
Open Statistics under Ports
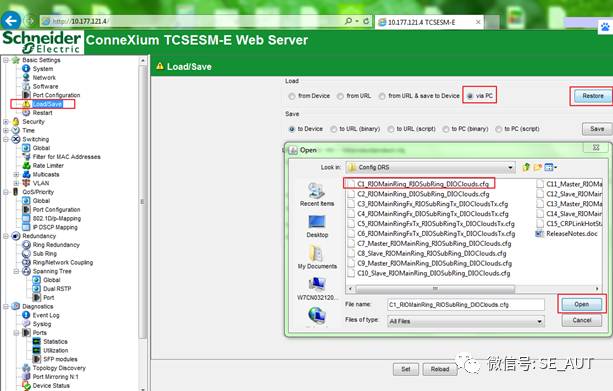click(55, 342)
